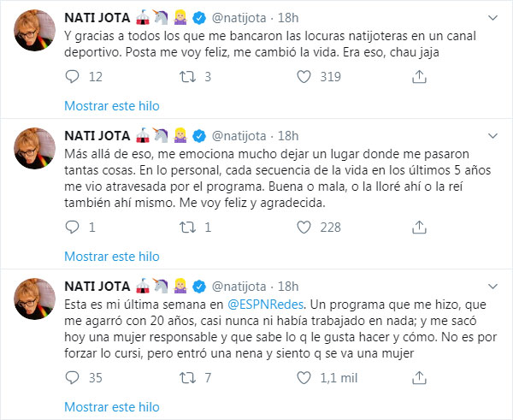513x420 pixels.
Task: Click 'Mostrar este hilo' under the first tweet
Action: tap(112, 106)
